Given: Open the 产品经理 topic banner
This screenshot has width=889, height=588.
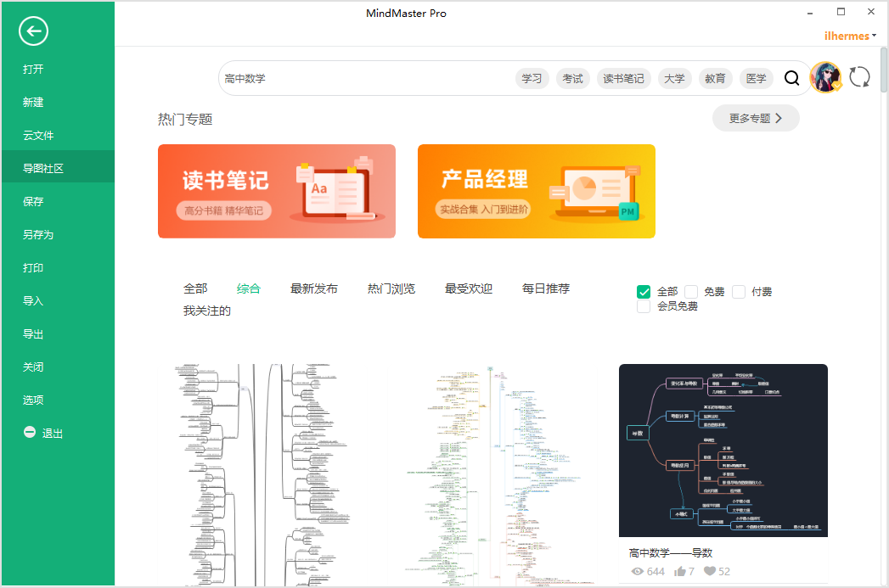Looking at the screenshot, I should [536, 191].
